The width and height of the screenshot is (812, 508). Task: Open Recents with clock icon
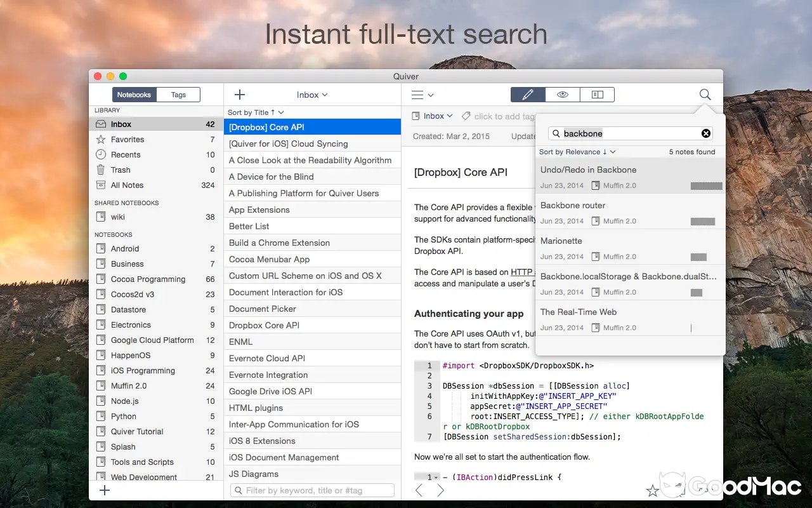pos(156,155)
